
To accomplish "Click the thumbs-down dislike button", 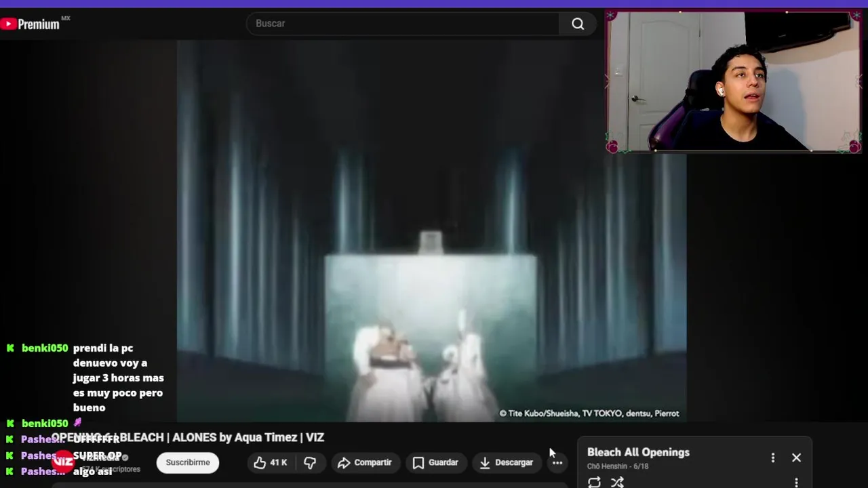I will click(310, 462).
